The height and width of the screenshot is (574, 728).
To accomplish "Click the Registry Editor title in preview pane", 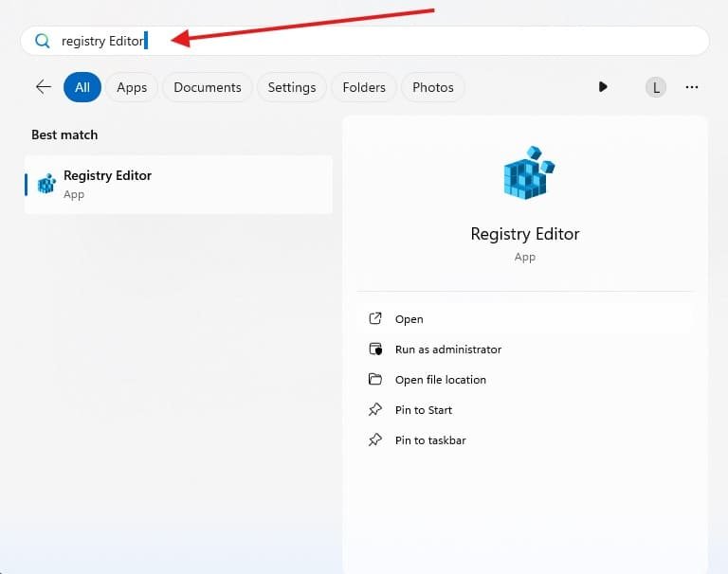I will (524, 234).
